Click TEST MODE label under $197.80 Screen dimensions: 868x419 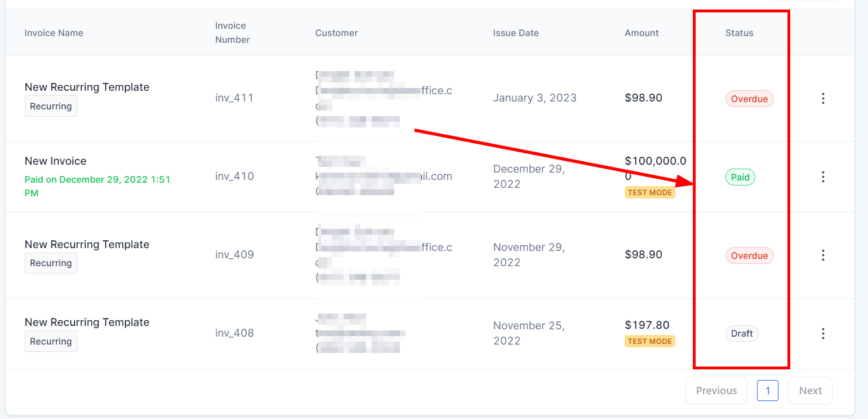pos(649,341)
